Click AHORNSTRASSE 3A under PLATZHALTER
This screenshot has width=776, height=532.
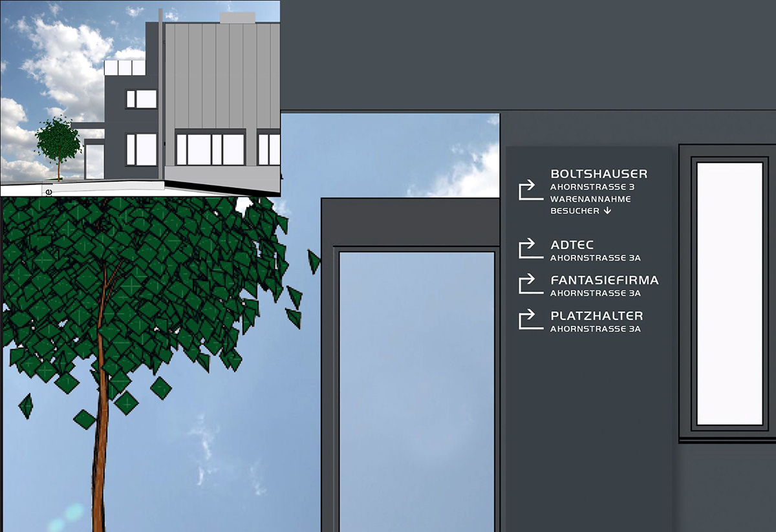[x=596, y=329]
